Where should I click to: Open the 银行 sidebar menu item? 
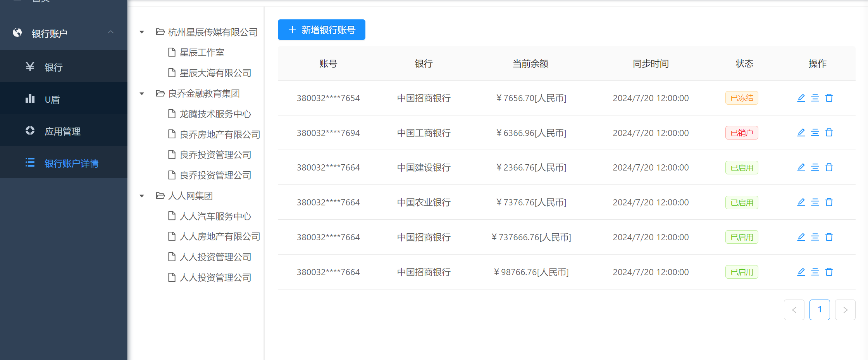point(53,67)
